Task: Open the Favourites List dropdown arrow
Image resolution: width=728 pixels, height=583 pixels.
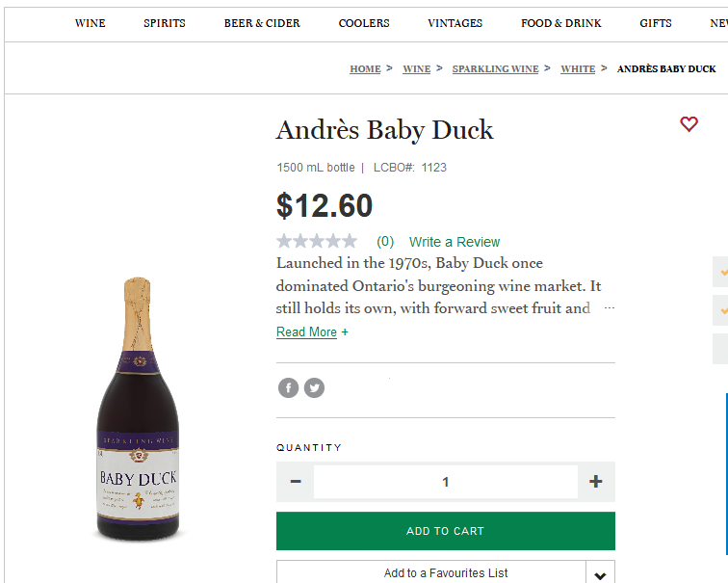Action: coord(600,574)
